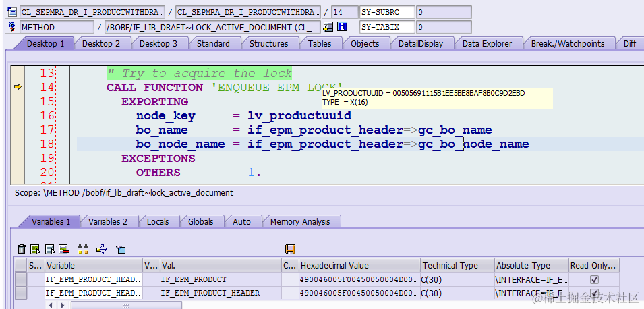Click line number 18 in code gutter
The image size is (644, 309).
pos(47,144)
